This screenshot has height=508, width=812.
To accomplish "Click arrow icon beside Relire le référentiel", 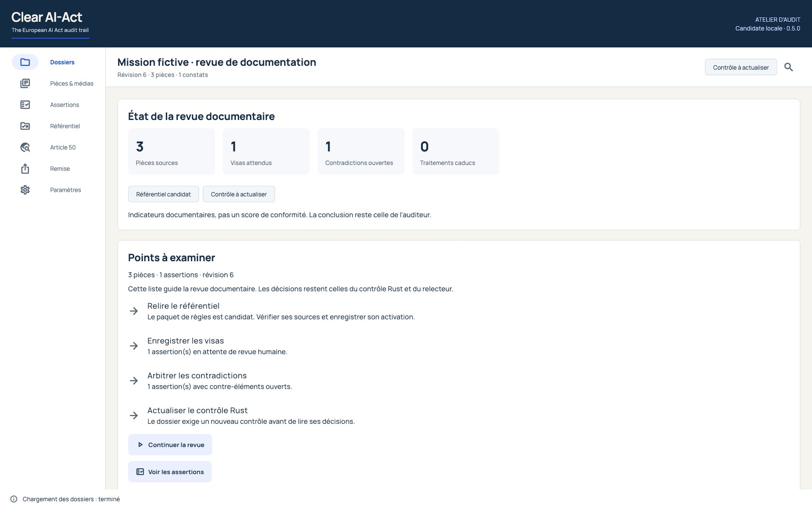I will coord(134,311).
